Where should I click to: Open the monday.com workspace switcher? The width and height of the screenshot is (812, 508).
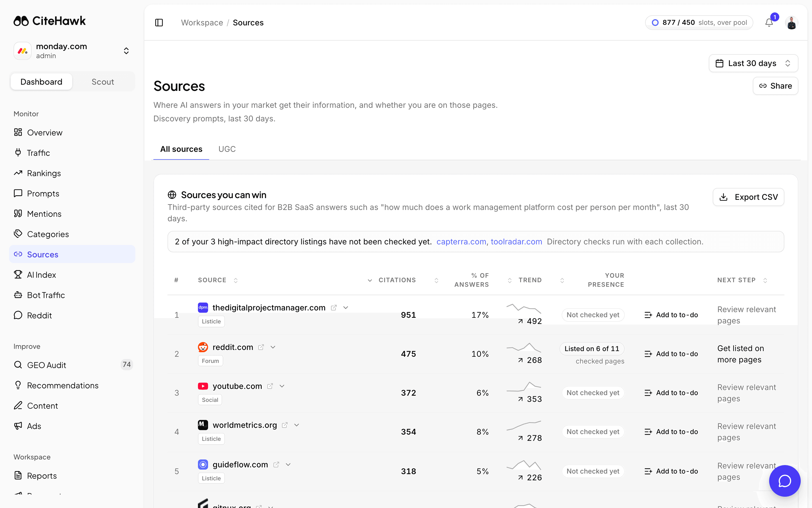pos(72,51)
